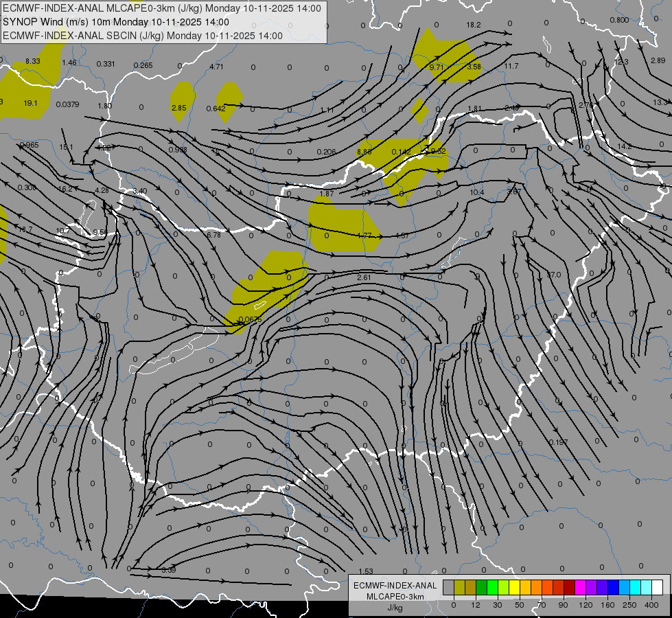Image resolution: width=672 pixels, height=618 pixels.
Task: Click the legend value label 160
Action: [607, 605]
